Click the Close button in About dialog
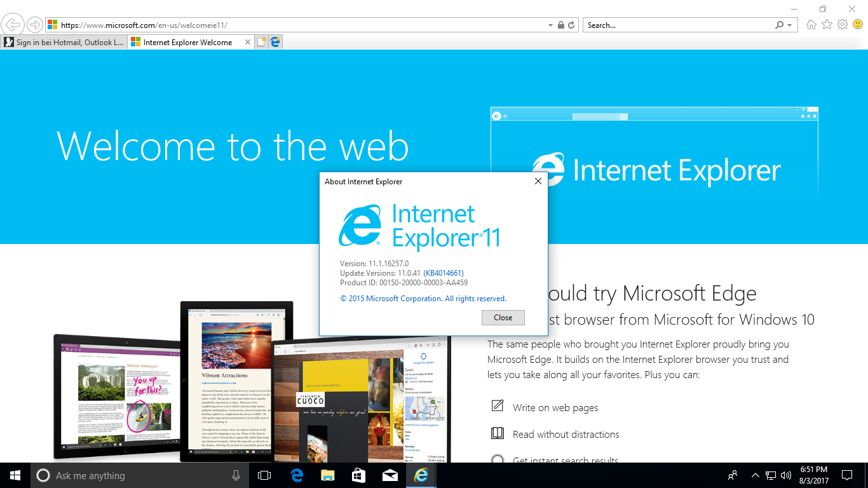868x488 pixels. 503,318
